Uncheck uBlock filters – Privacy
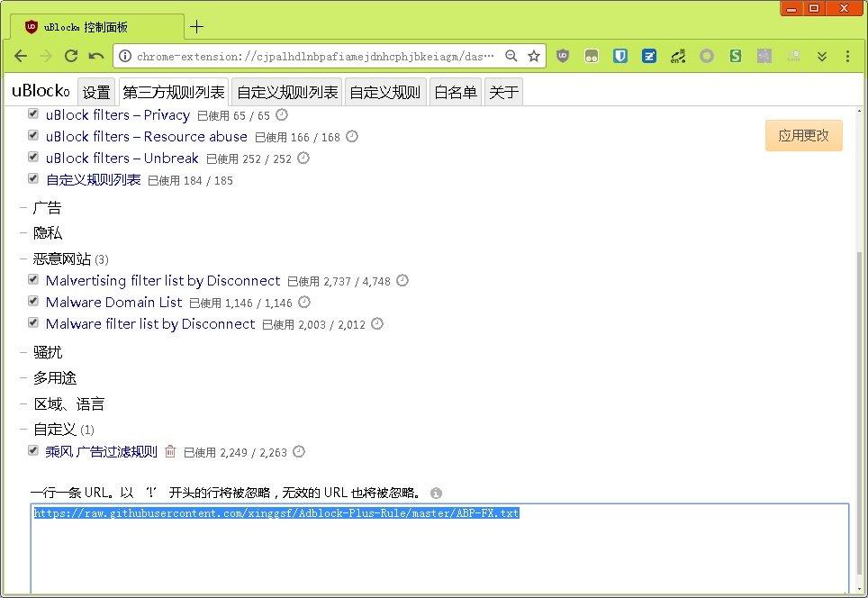868x598 pixels. tap(33, 113)
